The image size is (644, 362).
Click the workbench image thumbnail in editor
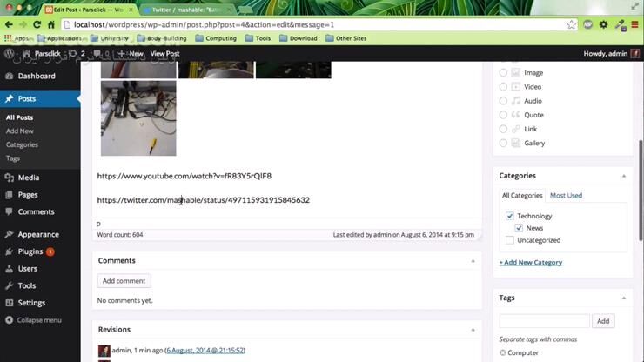pyautogui.click(x=138, y=118)
